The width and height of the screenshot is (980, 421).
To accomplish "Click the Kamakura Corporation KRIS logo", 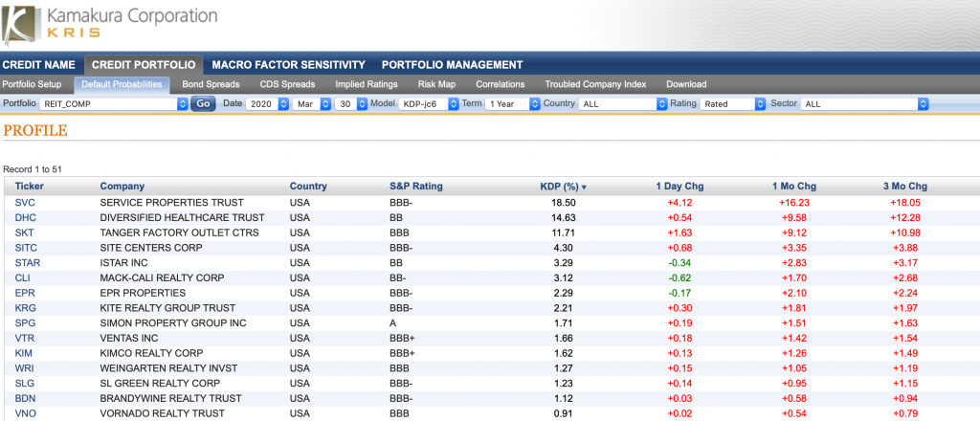I will (x=110, y=24).
